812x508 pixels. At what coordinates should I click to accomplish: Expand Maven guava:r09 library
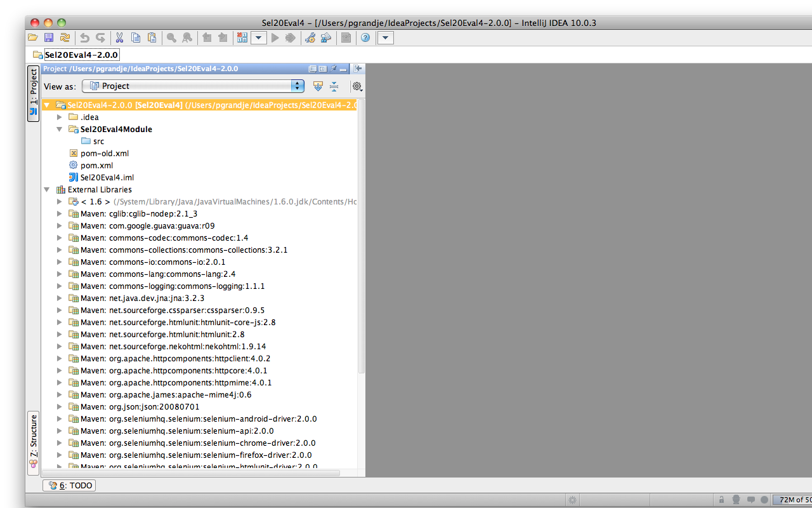pyautogui.click(x=59, y=225)
